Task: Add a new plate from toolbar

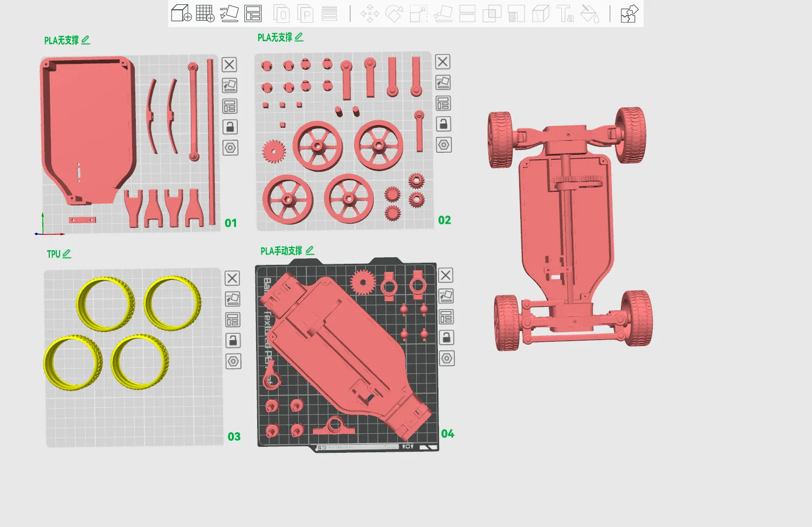Action: pos(205,13)
